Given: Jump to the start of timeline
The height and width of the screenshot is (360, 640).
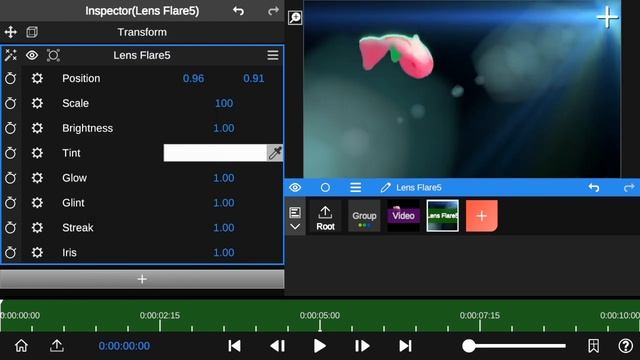Looking at the screenshot, I should (x=234, y=346).
